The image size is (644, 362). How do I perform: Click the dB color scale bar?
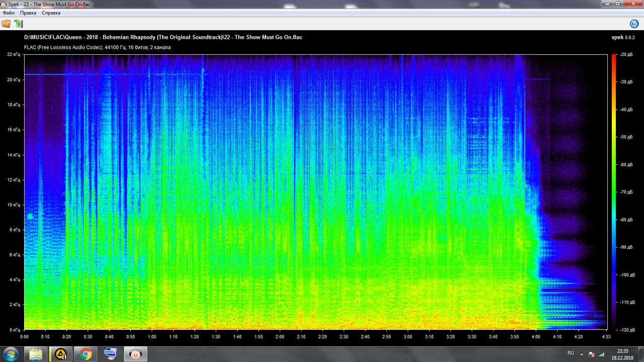[x=614, y=192]
